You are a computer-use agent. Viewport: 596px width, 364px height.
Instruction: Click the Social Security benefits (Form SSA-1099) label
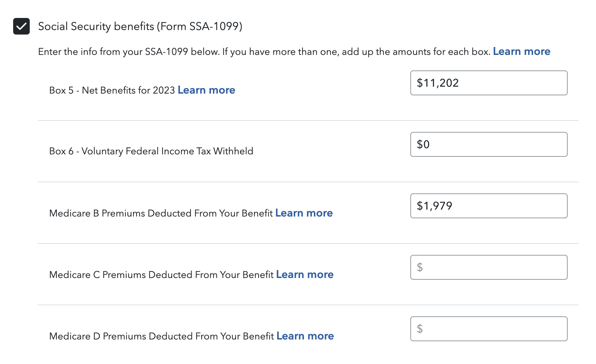[x=140, y=26]
